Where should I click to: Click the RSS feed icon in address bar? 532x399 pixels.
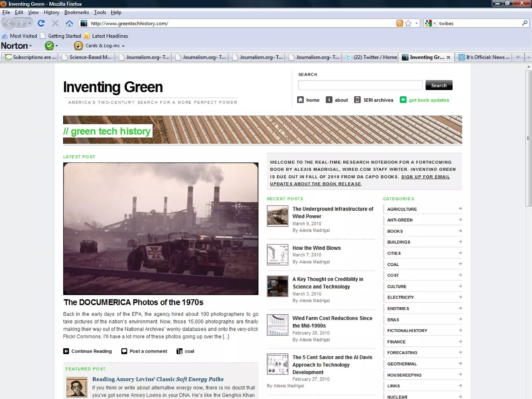pos(400,23)
